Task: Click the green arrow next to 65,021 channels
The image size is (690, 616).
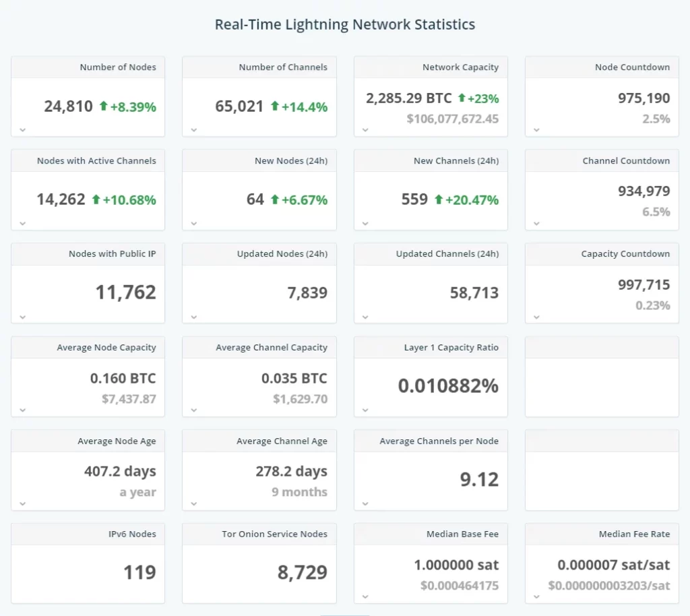Action: [x=274, y=106]
